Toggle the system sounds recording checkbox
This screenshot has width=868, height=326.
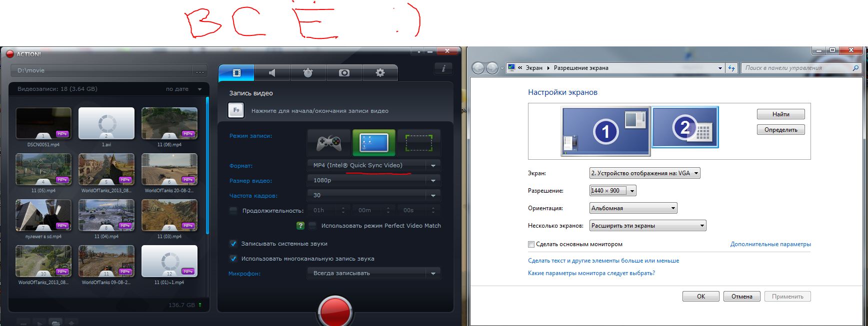click(233, 244)
